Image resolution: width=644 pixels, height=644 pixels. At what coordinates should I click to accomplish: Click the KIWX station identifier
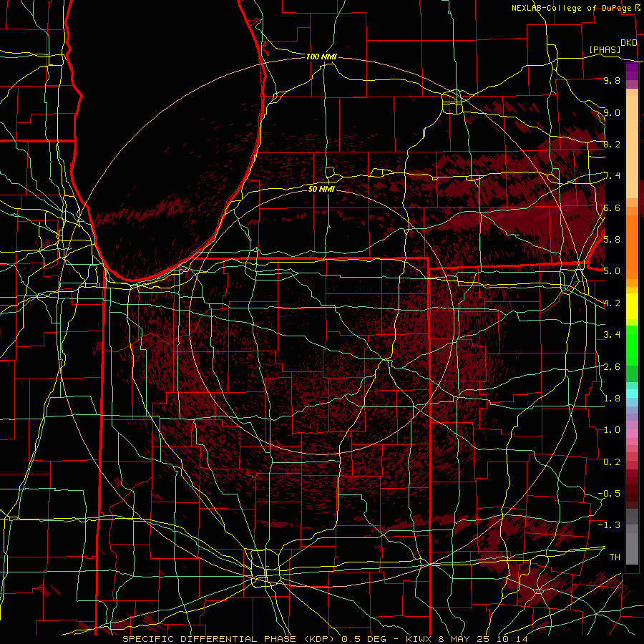point(419,639)
